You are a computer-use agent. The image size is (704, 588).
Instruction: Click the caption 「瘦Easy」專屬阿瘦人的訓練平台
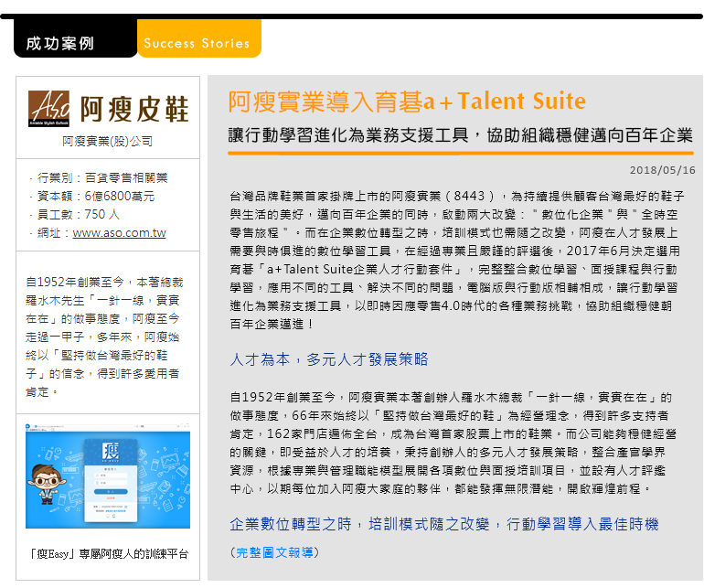(x=108, y=554)
